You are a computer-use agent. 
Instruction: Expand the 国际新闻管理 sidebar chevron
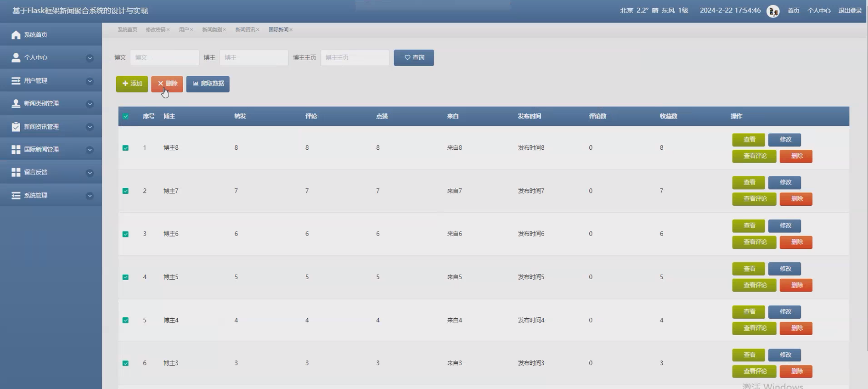[x=90, y=150]
